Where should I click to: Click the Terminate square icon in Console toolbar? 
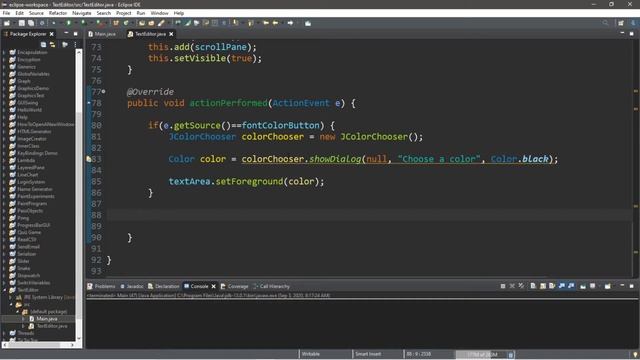pyautogui.click(x=503, y=286)
